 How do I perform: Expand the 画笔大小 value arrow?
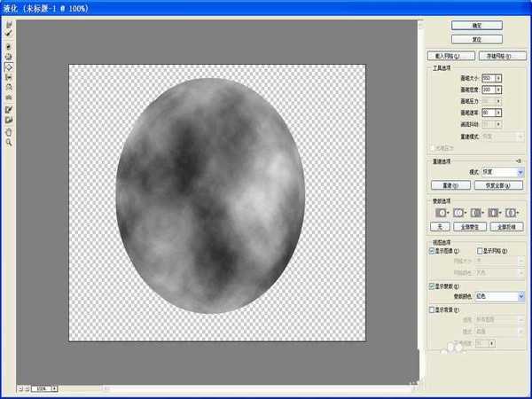(498, 78)
